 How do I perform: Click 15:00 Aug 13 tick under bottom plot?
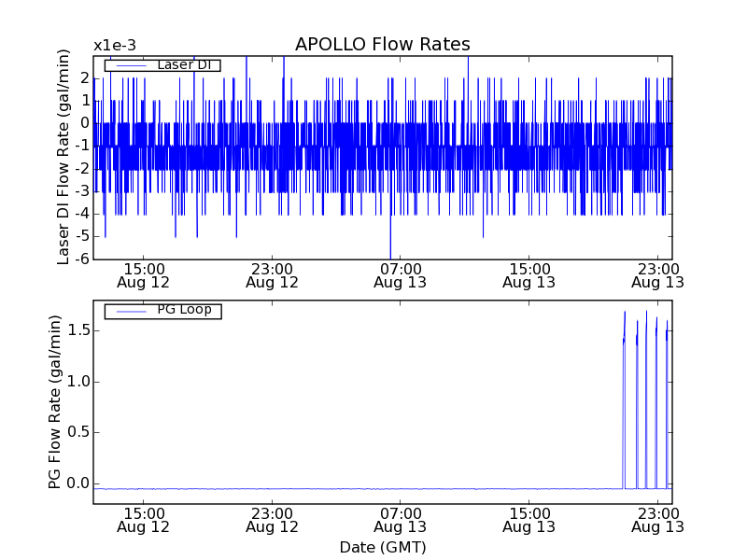529,520
